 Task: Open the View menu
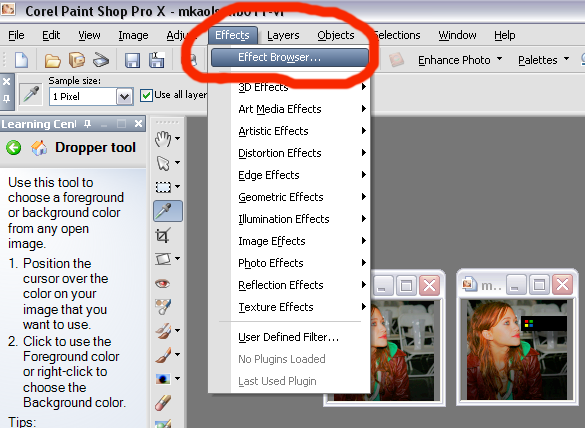click(x=89, y=35)
